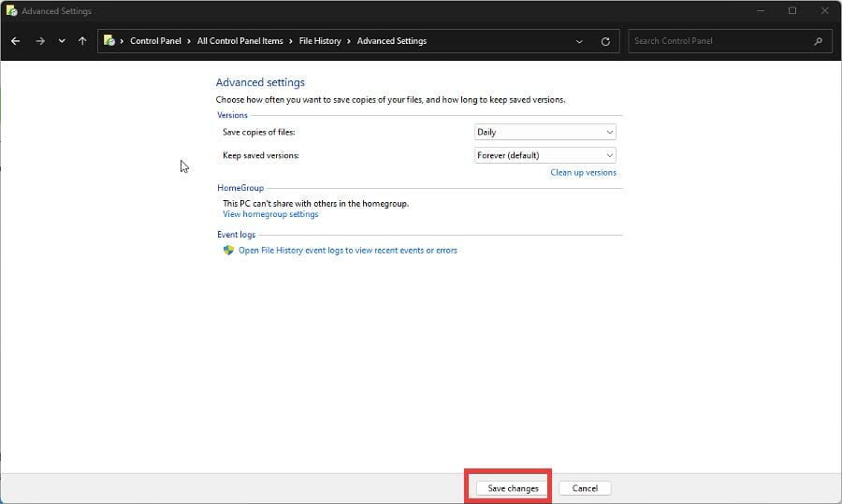Click the Keep saved versions label
Viewport: 842px width, 504px height.
pos(261,155)
